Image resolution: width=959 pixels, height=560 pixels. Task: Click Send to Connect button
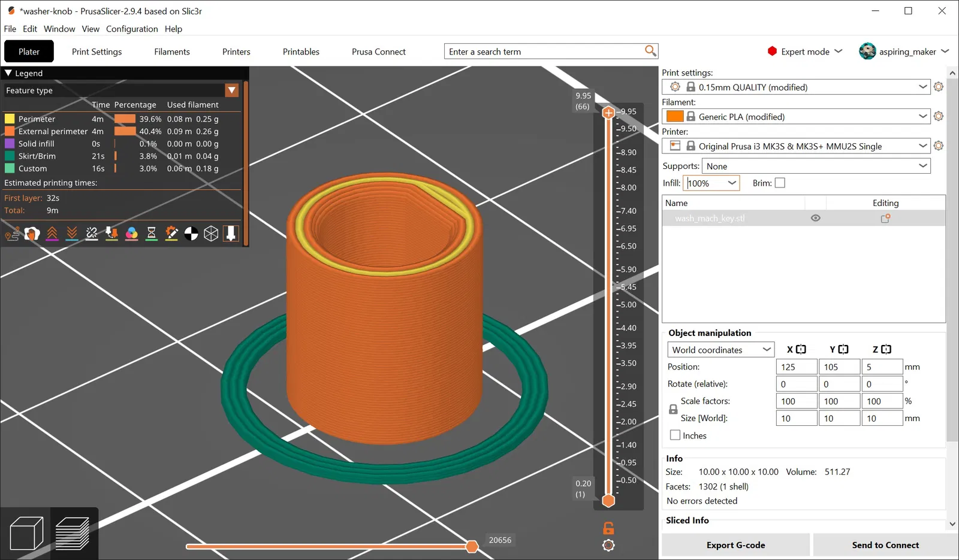885,545
